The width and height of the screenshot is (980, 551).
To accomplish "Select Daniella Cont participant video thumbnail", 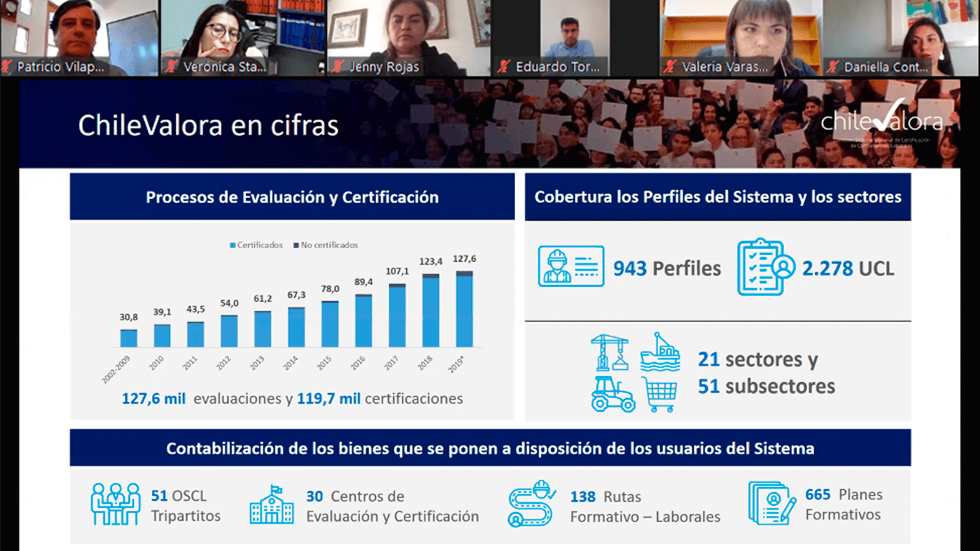I will tap(902, 38).
